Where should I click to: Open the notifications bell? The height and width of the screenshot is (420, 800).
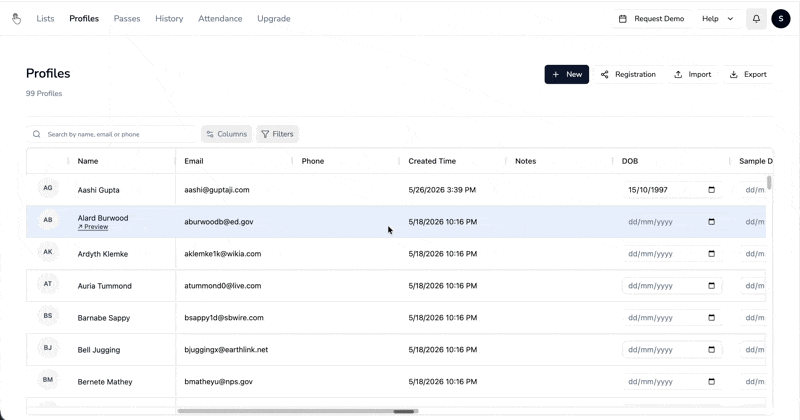click(x=756, y=19)
